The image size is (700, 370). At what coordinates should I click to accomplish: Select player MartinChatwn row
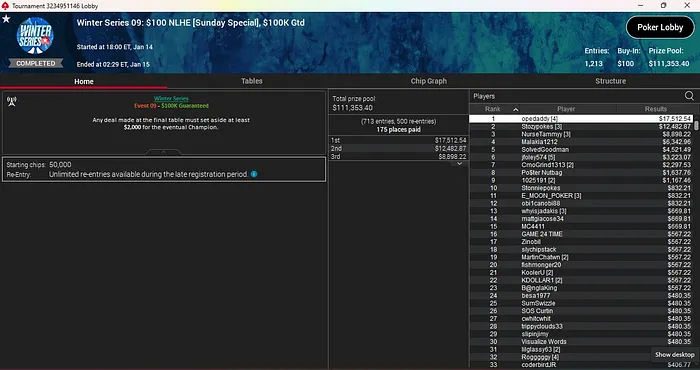pyautogui.click(x=581, y=257)
